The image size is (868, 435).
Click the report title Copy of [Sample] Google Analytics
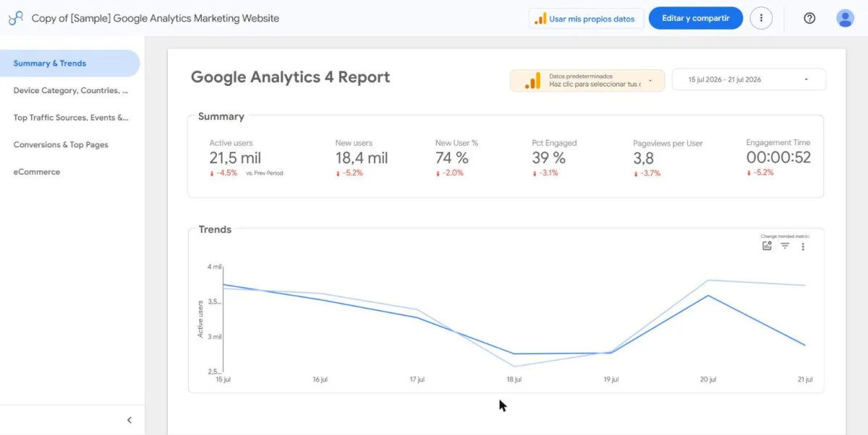[156, 18]
